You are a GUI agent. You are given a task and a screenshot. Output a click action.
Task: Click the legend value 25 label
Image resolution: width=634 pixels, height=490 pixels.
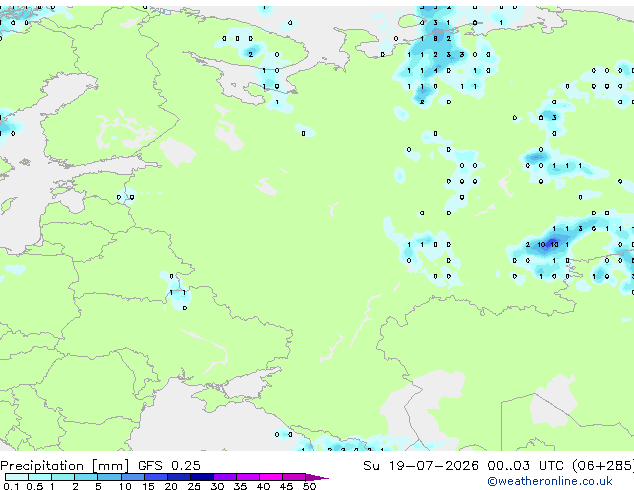[194, 486]
